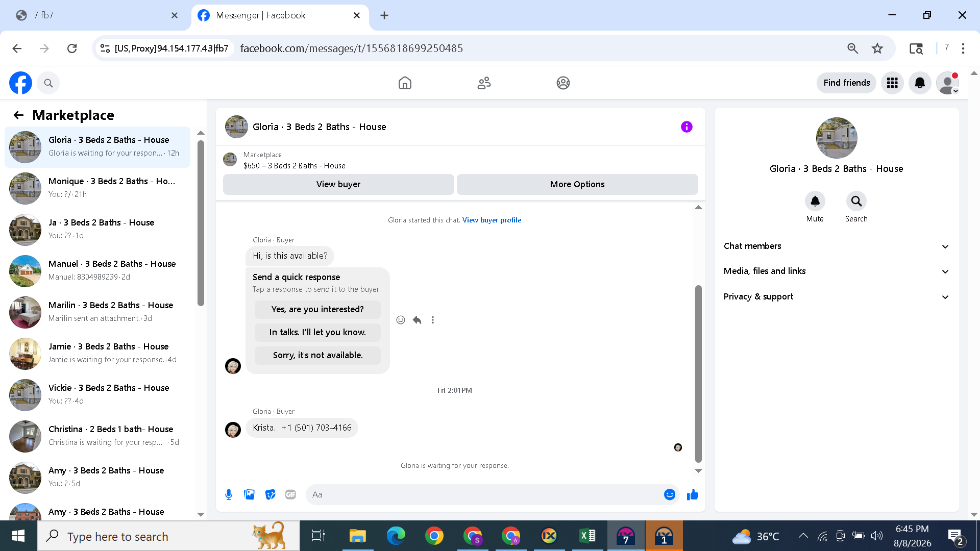
Task: Open the Ja 3 Beds 2 Baths conversation
Action: click(97, 229)
